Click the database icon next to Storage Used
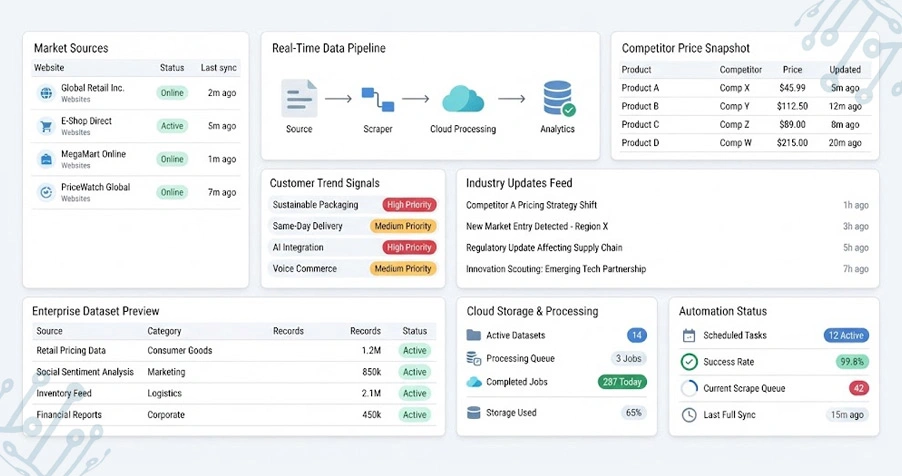902x476 pixels. [x=473, y=413]
